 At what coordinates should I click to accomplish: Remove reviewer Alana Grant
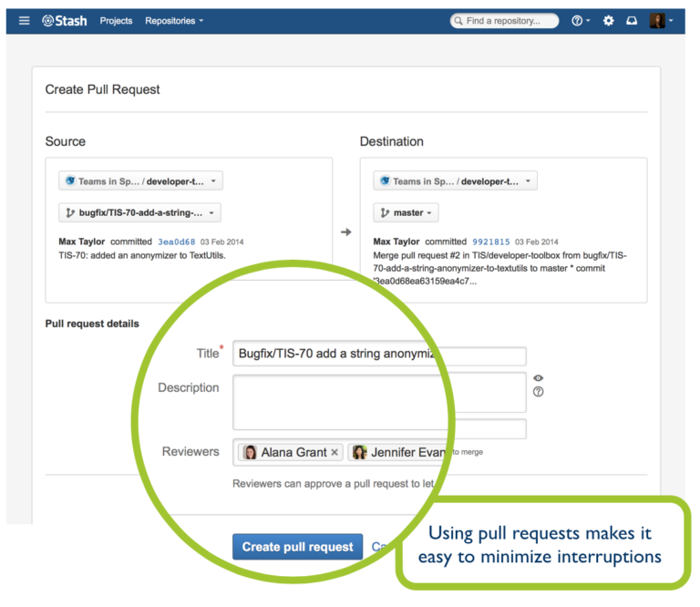coord(335,452)
